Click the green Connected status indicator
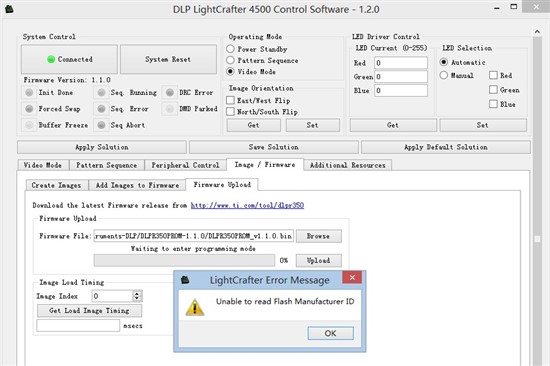Image resolution: width=550 pixels, height=366 pixels. tap(51, 59)
